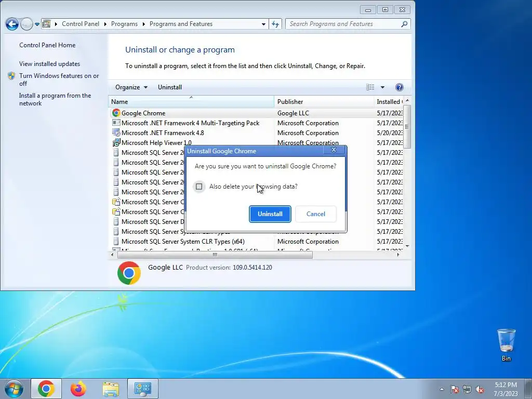Click the large Chrome logo in details pane

point(129,273)
